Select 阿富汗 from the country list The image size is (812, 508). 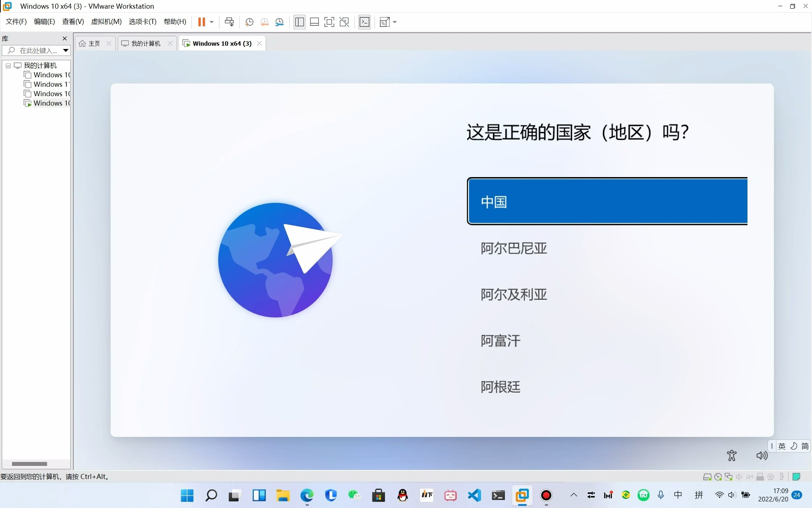(x=501, y=341)
